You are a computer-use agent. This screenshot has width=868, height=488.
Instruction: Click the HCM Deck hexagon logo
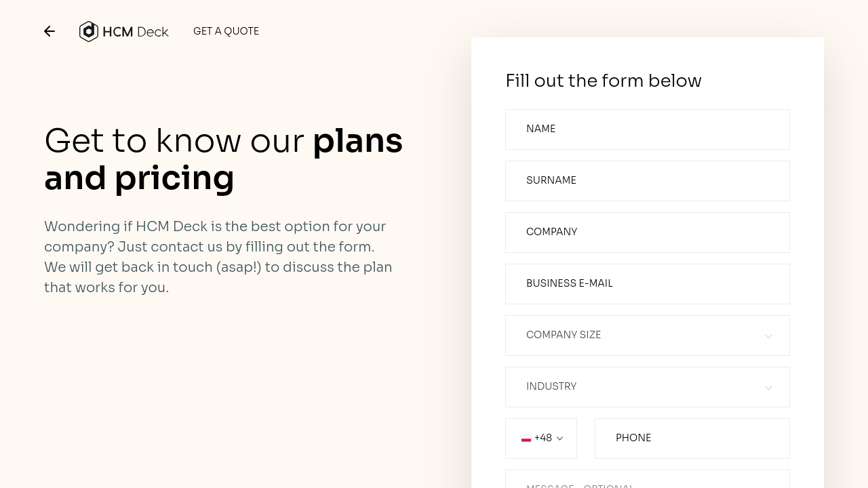coord(89,31)
